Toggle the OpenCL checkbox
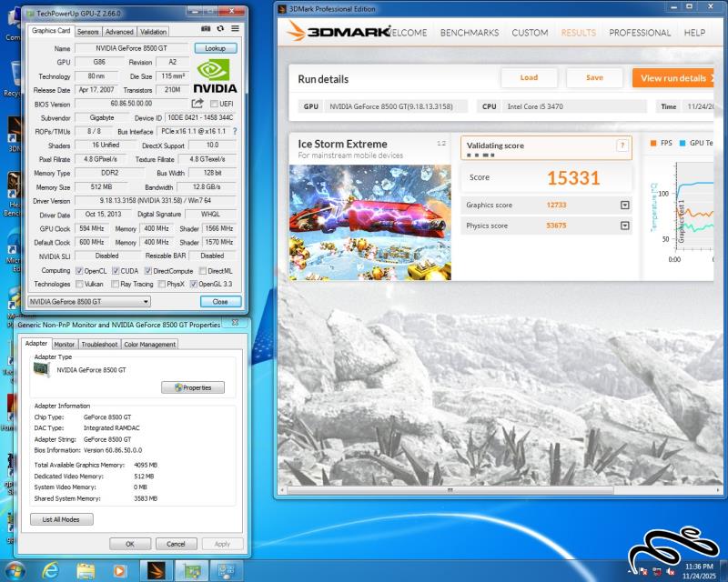The width and height of the screenshot is (728, 582). pyautogui.click(x=80, y=271)
